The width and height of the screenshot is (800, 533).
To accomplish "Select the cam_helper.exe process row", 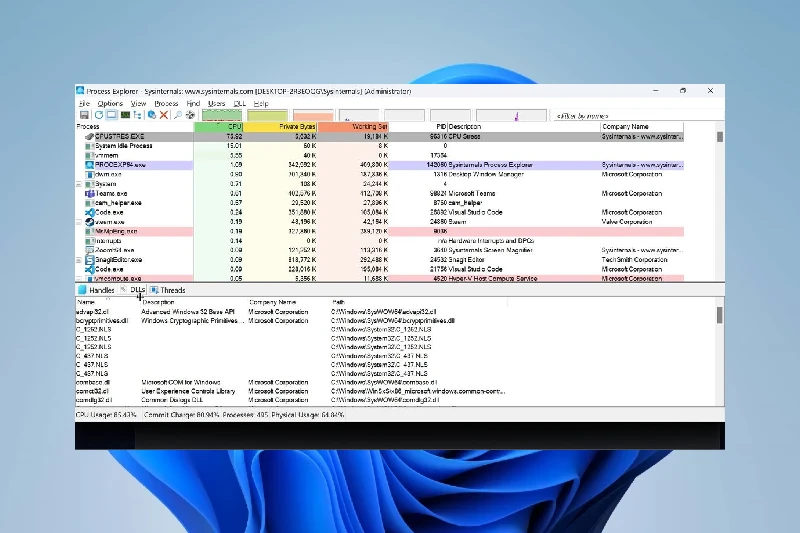I will tap(380, 203).
